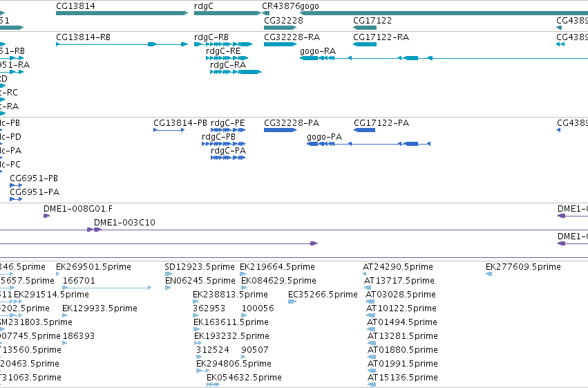Viewport: 588px width, 388px height.
Task: Click the AT13281.5prime label
Action: click(403, 336)
